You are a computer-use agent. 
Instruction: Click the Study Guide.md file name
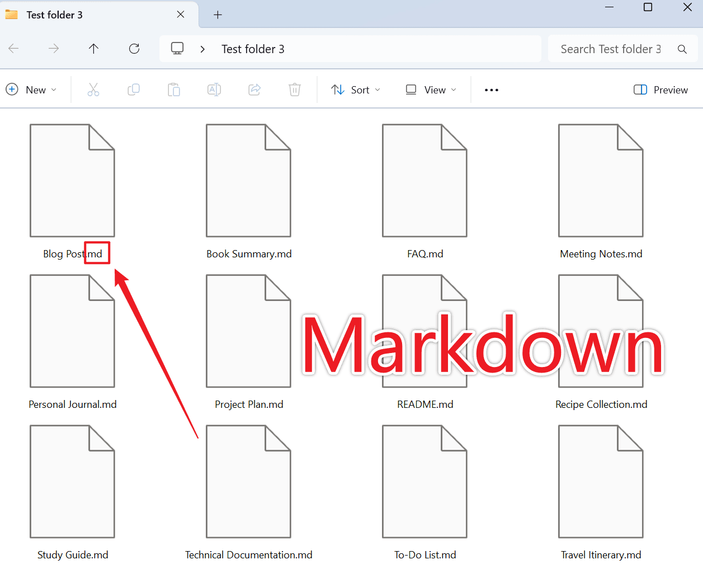(73, 555)
